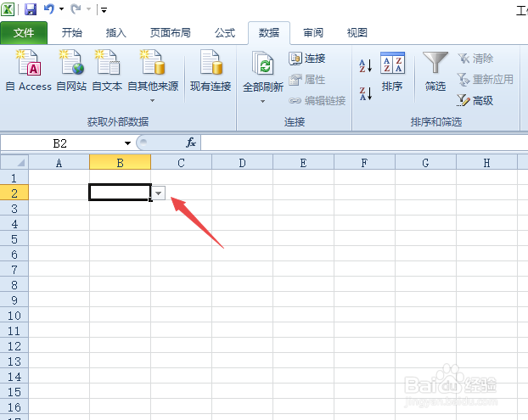Open the undo history dropdown arrow
This screenshot has height=420, width=528.
point(61,9)
